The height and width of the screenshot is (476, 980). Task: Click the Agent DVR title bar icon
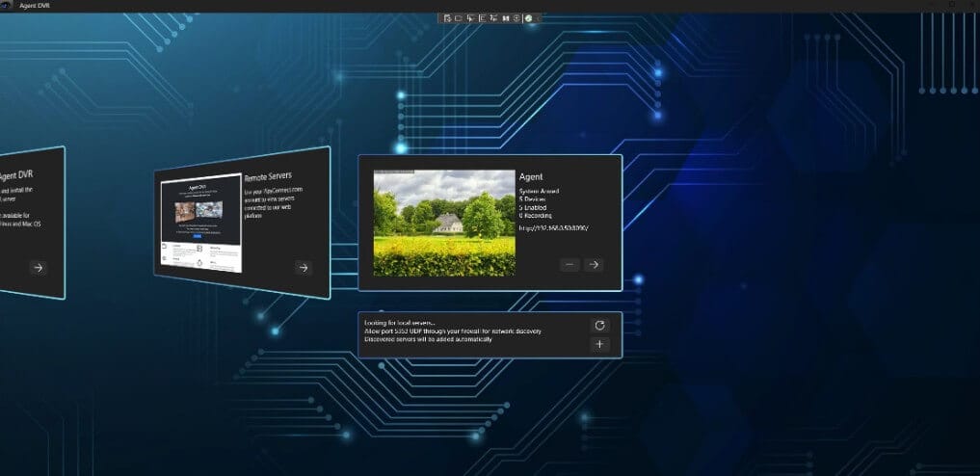click(x=7, y=6)
